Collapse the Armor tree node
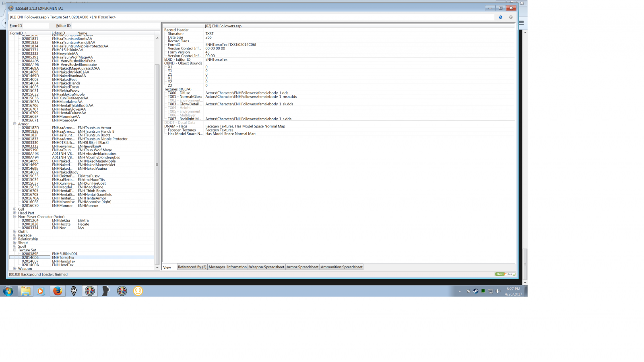The image size is (644, 362). [15, 124]
